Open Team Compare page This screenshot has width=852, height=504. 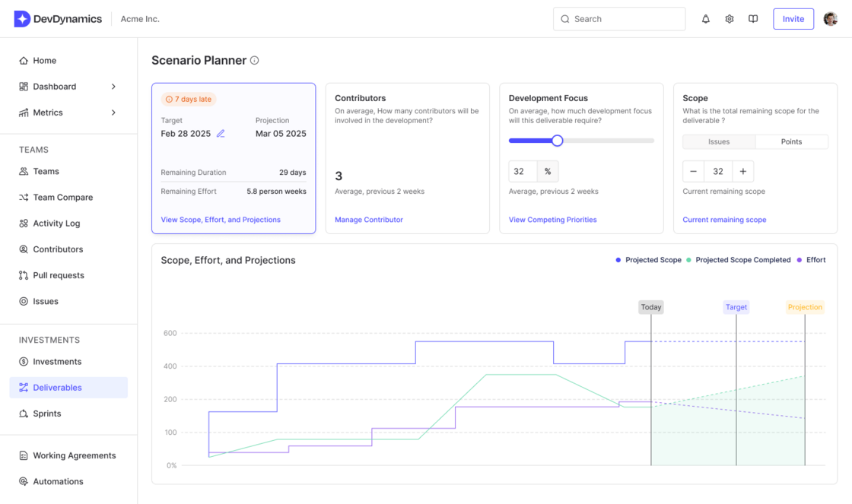[x=63, y=197]
